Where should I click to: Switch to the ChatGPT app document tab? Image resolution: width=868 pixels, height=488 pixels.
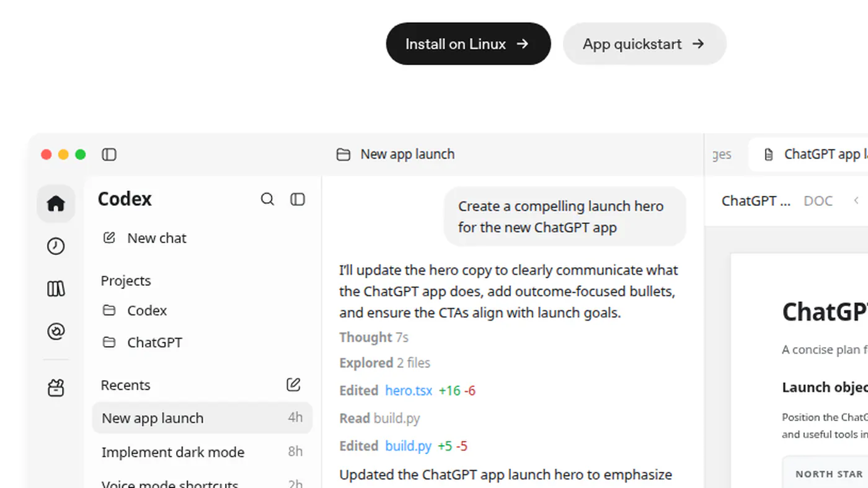[x=808, y=154]
